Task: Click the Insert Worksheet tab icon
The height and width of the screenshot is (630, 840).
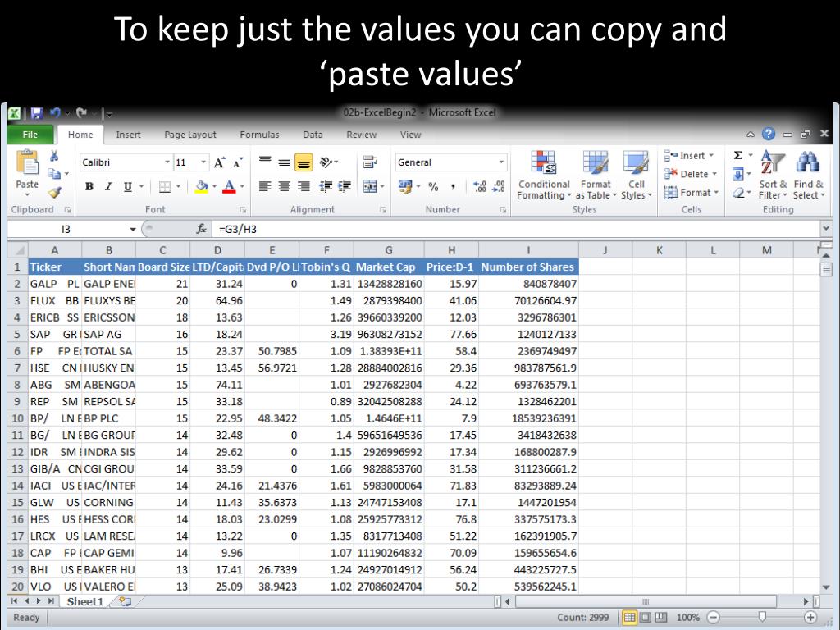Action: click(126, 601)
